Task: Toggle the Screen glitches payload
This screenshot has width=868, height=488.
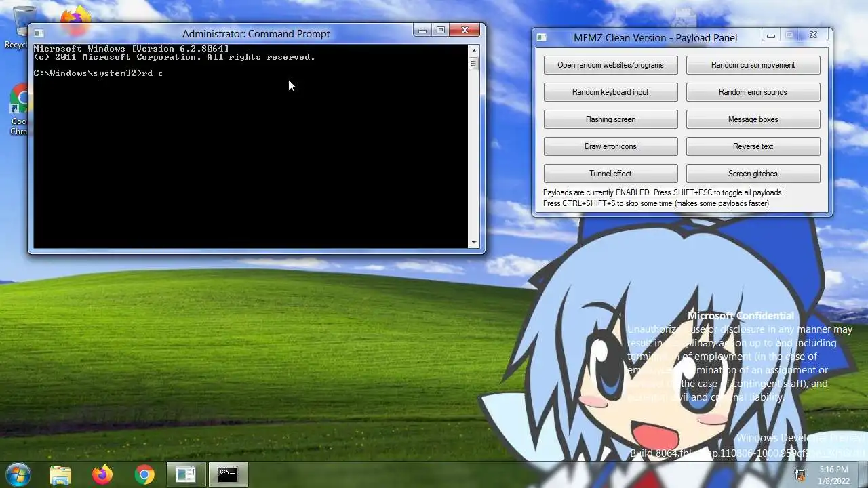Action: point(753,174)
